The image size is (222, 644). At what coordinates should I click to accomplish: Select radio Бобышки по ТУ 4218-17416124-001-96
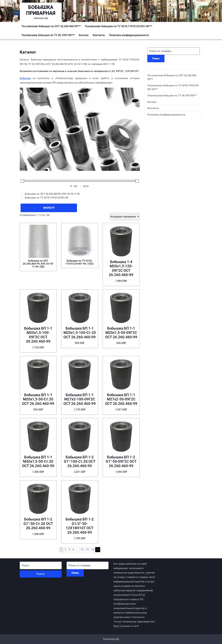coord(22,197)
